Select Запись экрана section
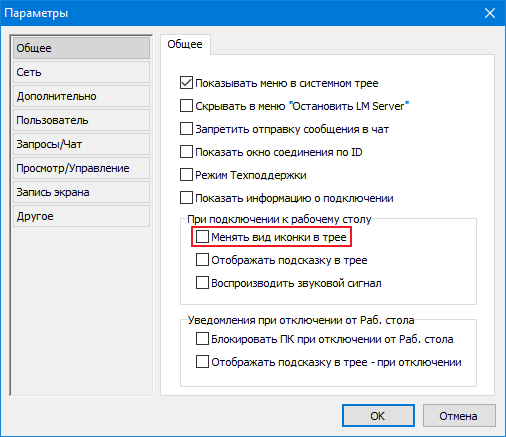Screen dimensions: 506x437 pyautogui.click(x=81, y=192)
